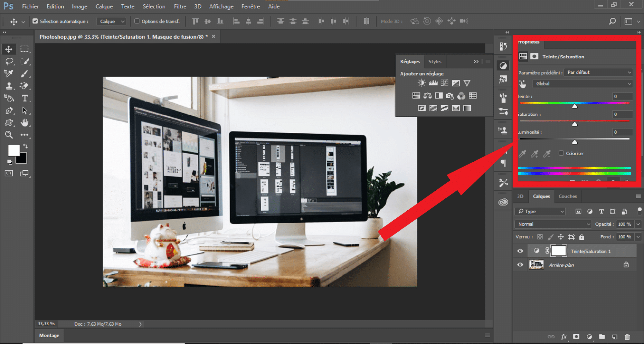Hide the Arrière-plan layer
644x344 pixels.
(x=520, y=265)
